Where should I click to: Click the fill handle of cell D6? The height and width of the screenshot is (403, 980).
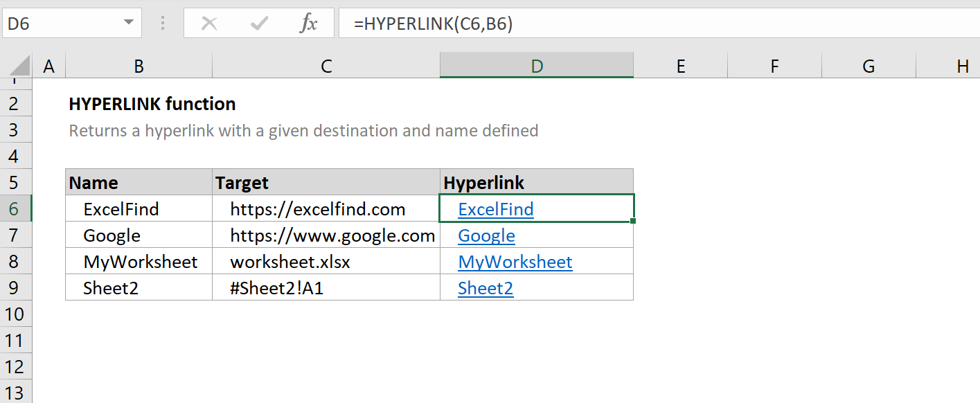pyautogui.click(x=633, y=221)
